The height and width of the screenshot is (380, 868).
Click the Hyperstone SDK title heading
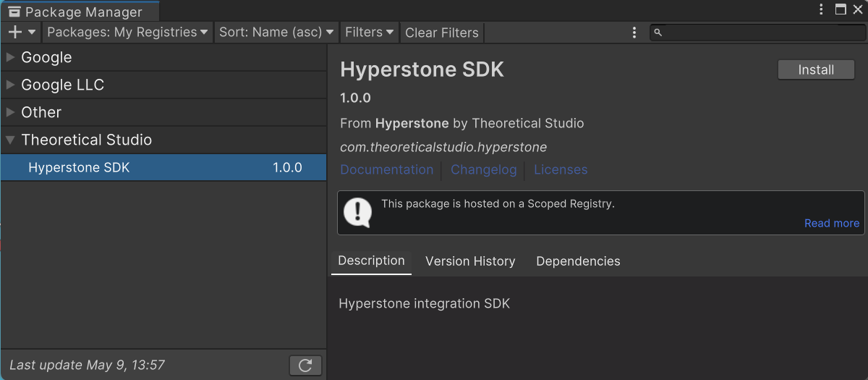coord(422,69)
